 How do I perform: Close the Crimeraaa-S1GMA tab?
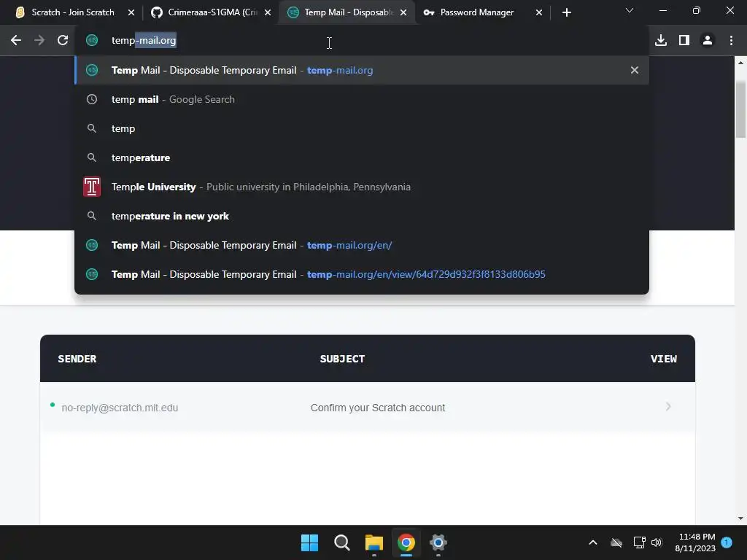pyautogui.click(x=268, y=12)
